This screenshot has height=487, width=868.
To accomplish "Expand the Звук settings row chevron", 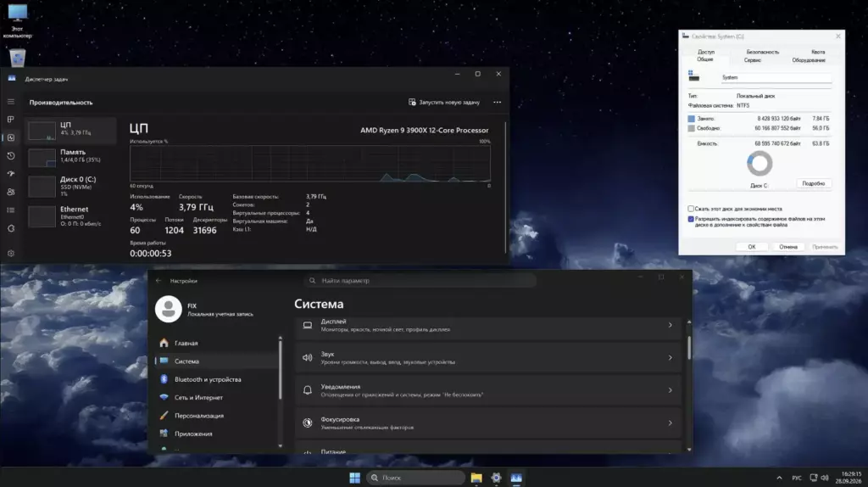I will 670,358.
